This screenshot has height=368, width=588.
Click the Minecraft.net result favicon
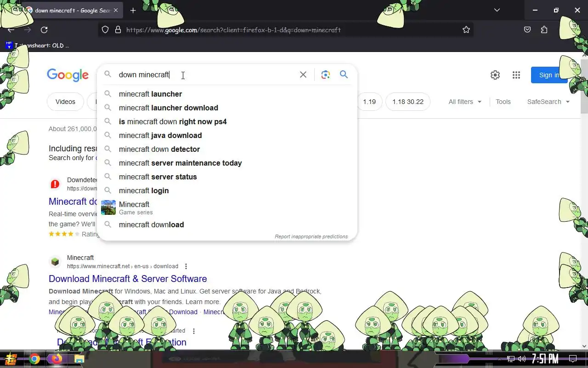tap(55, 262)
